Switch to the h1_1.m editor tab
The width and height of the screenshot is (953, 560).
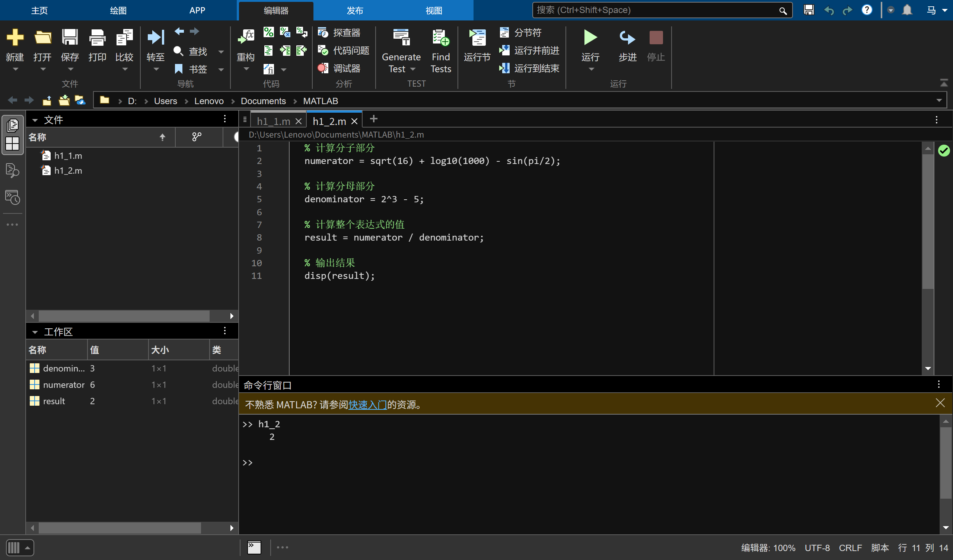tap(273, 121)
